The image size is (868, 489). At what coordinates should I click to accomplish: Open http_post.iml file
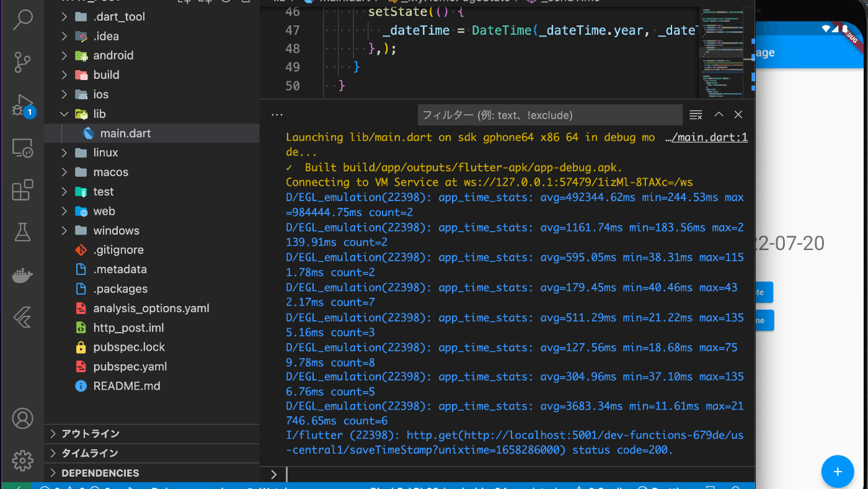coord(152,328)
